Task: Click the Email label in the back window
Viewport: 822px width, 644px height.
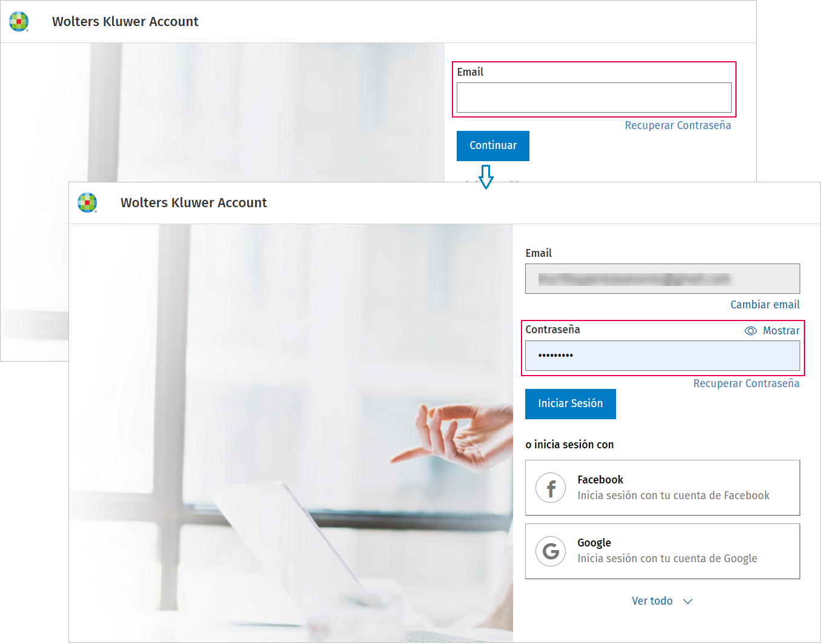Action: (x=470, y=72)
